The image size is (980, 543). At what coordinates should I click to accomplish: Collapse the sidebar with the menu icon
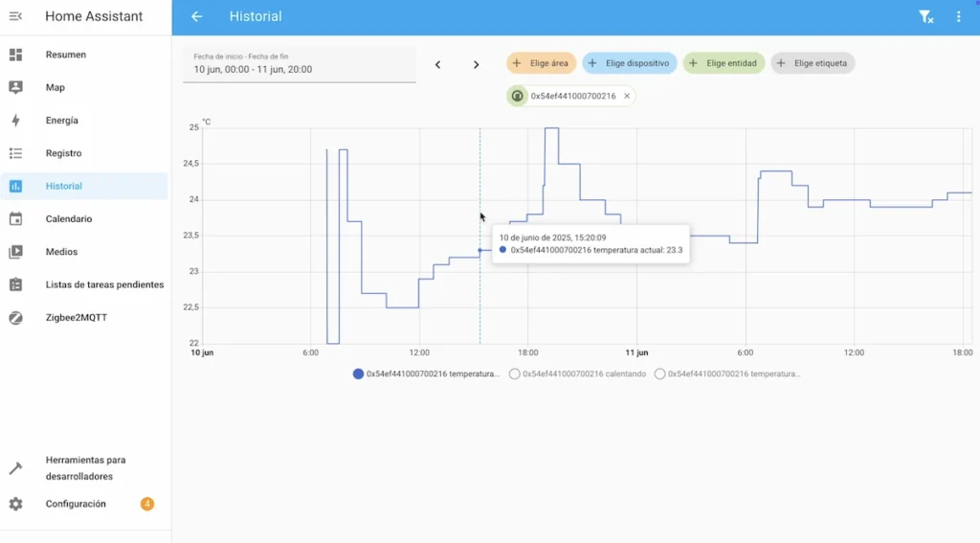15,16
